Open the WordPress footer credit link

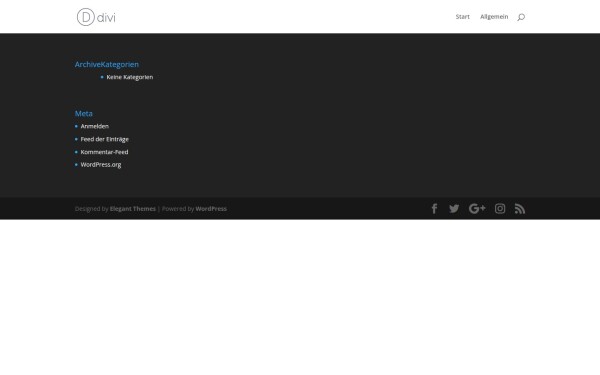point(211,209)
